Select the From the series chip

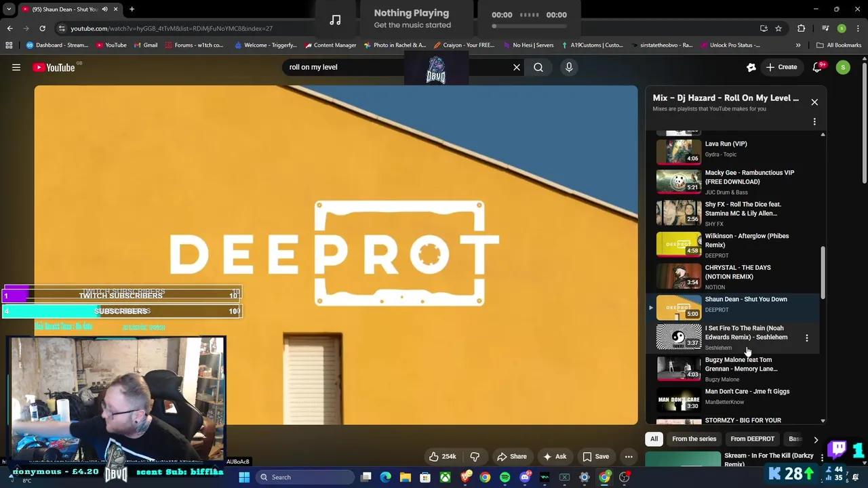[x=694, y=439]
